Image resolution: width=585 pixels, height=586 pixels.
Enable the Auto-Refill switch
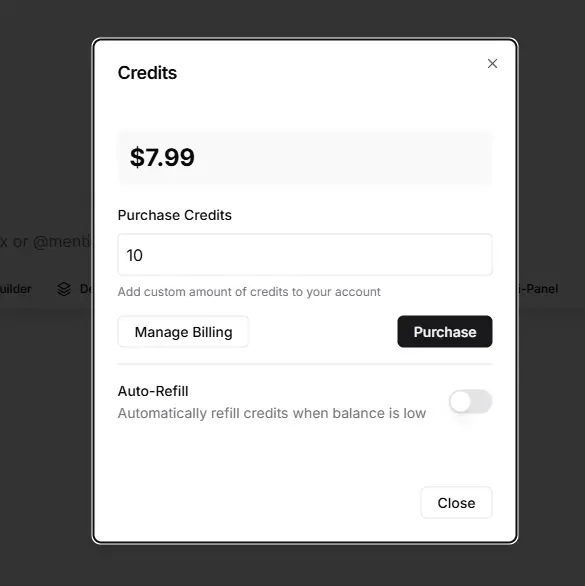point(471,402)
